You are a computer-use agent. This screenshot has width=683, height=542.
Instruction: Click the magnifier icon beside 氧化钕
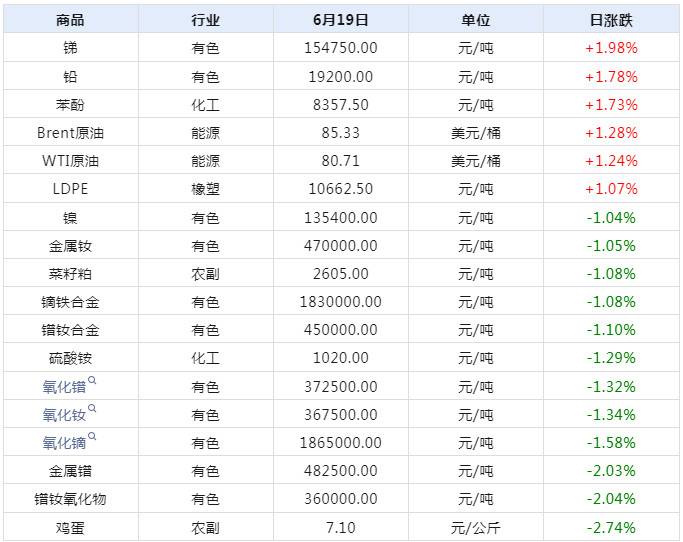(x=92, y=409)
